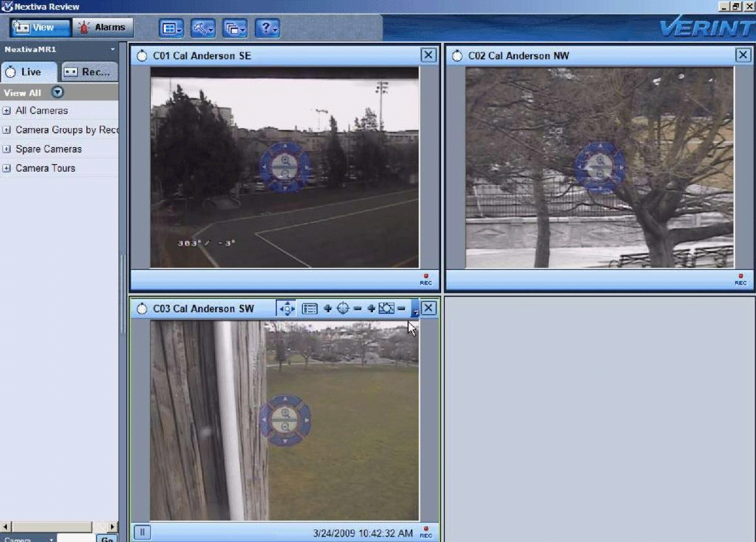The height and width of the screenshot is (542, 756).
Task: Click PTZ zoom-in magnifier on C03 video
Action: tap(285, 413)
